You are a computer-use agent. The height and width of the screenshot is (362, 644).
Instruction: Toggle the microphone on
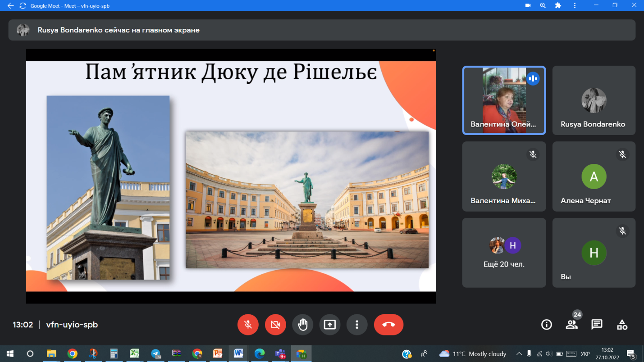(248, 325)
